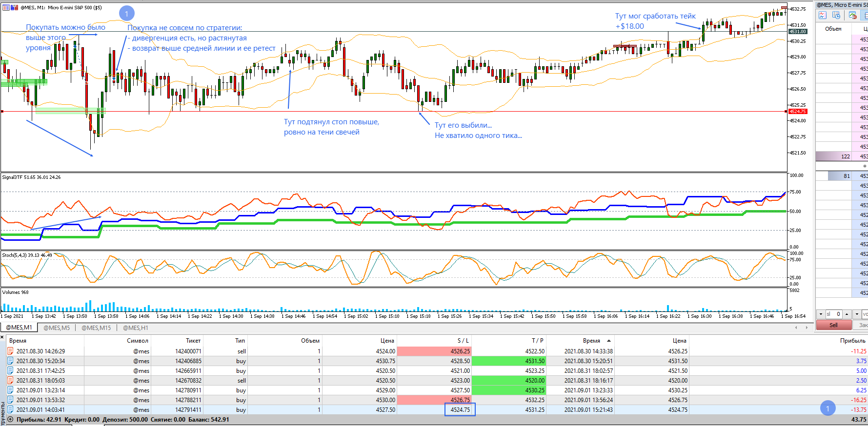Click the order icon for the 2021.08.30 14:26:29 sell trade
This screenshot has height=426, width=868.
click(11, 351)
